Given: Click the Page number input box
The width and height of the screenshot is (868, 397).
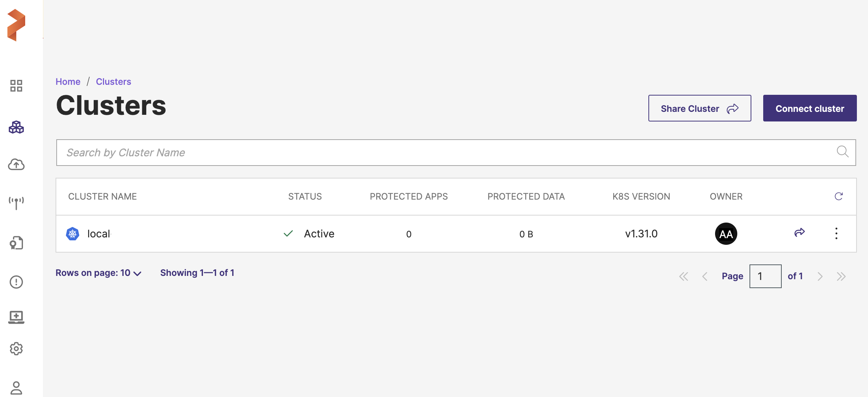Looking at the screenshot, I should click(x=765, y=276).
